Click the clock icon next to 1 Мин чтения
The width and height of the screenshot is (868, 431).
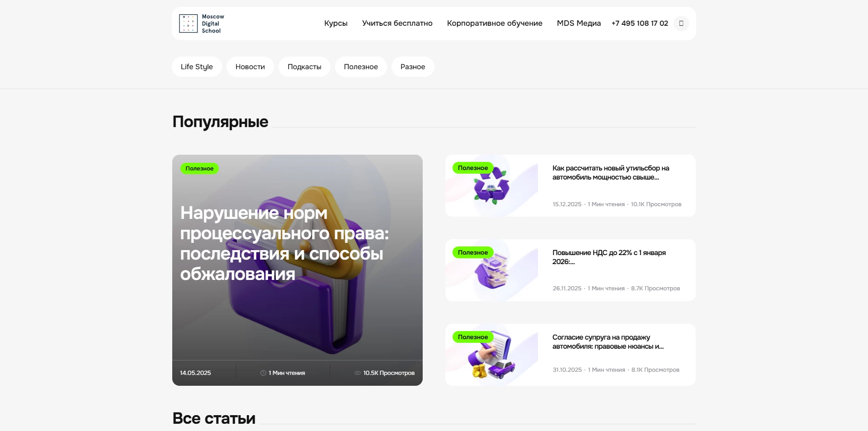point(262,373)
